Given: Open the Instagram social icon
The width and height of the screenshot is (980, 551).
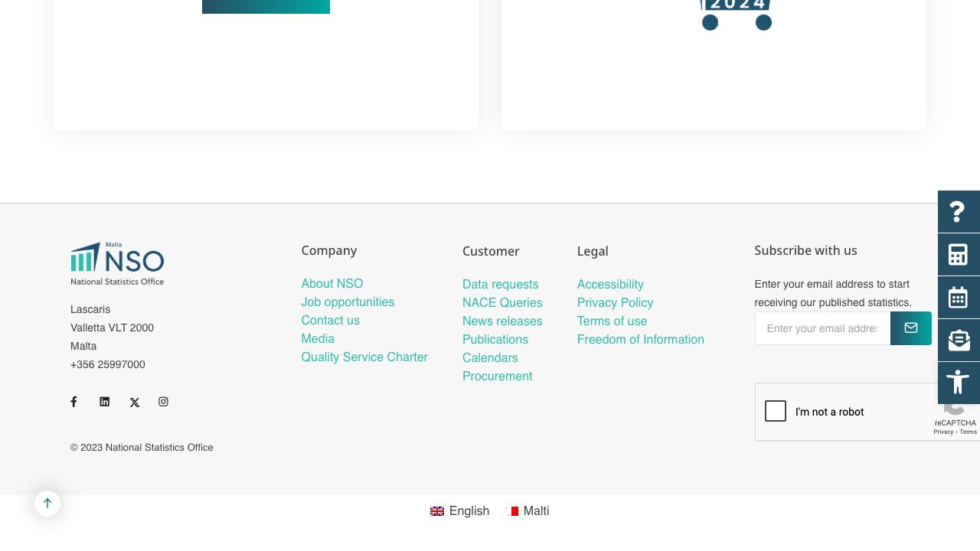Looking at the screenshot, I should click(x=163, y=402).
